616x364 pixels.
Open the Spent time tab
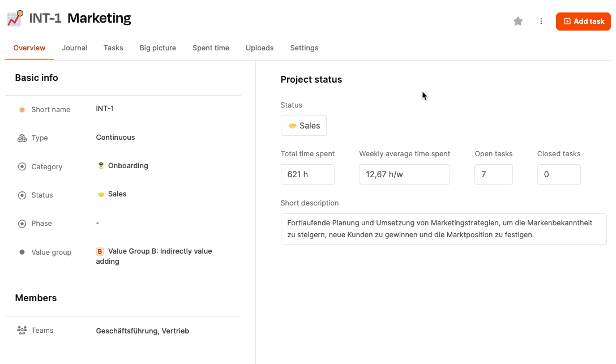coord(211,48)
